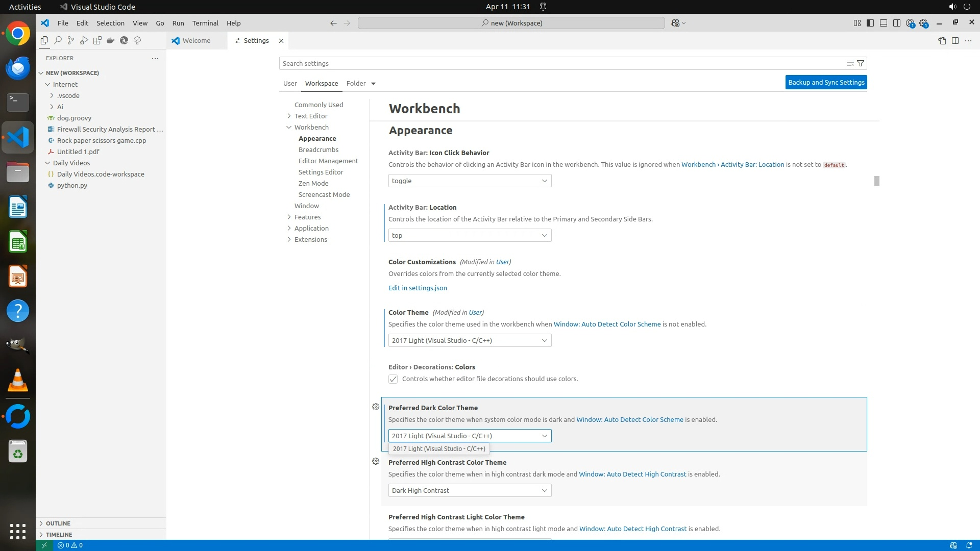Open the Terminal menu
This screenshot has width=980, height=551.
click(x=205, y=23)
